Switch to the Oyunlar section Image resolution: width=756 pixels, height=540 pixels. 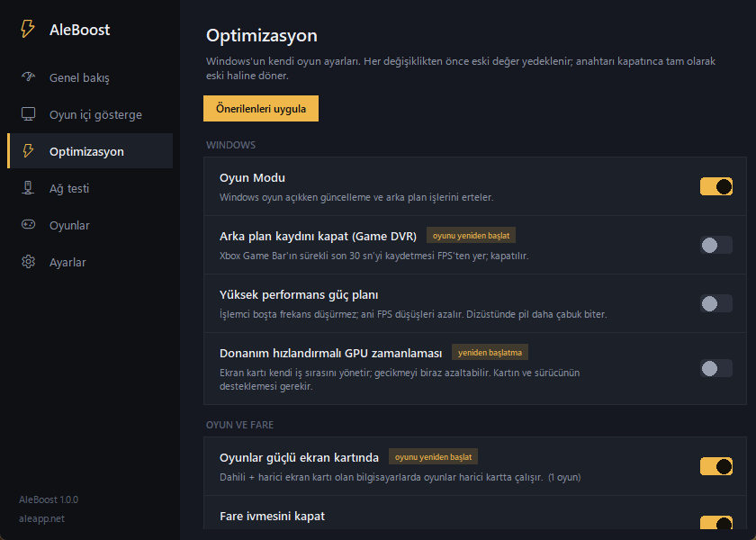tap(90, 225)
